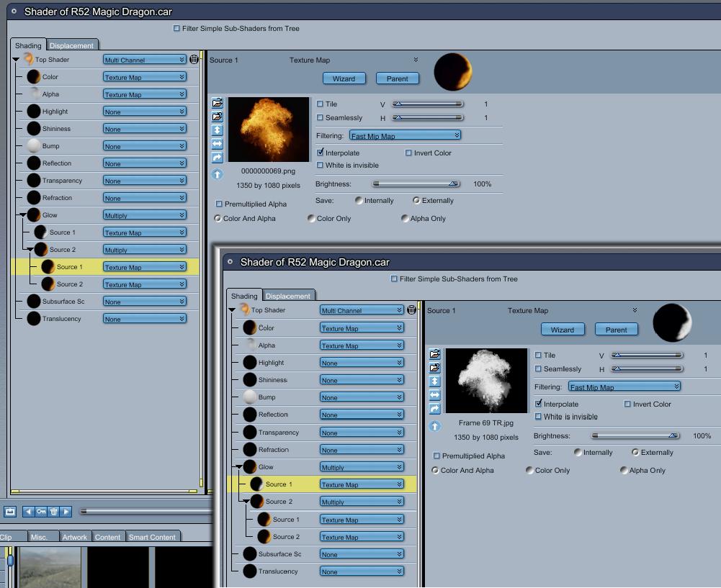Open the Smart Content tab

tap(152, 537)
